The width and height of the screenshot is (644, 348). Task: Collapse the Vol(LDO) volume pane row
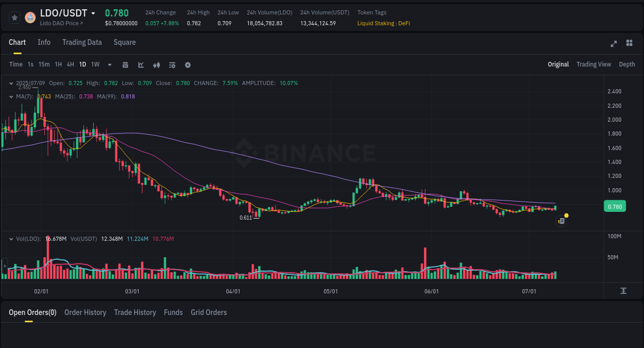pyautogui.click(x=10, y=239)
